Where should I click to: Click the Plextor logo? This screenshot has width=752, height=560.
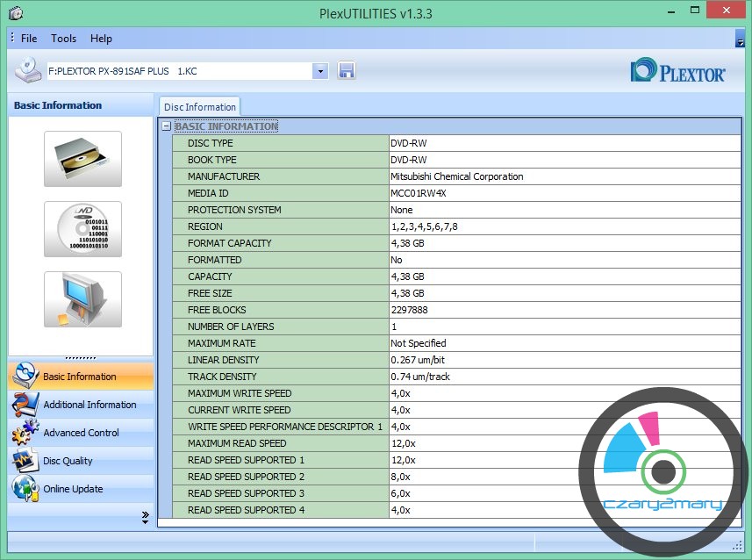tap(678, 71)
